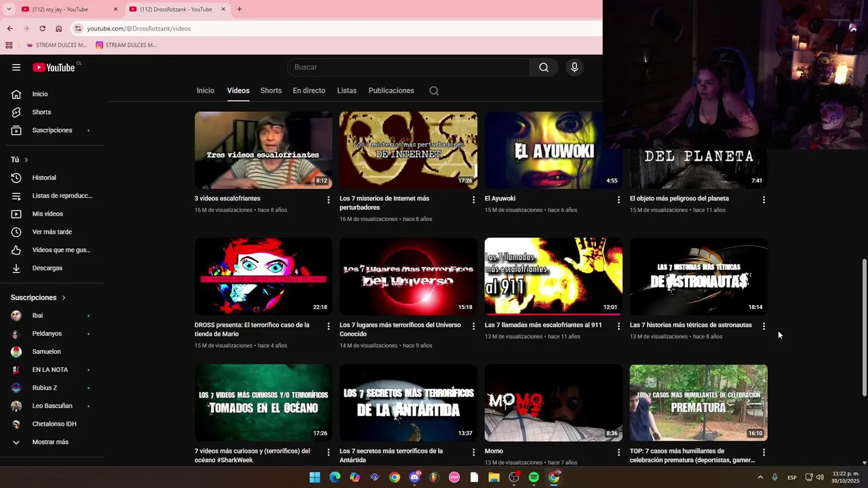The height and width of the screenshot is (488, 868).
Task: Open Chetalonso IDH subscription channel
Action: pos(54,424)
